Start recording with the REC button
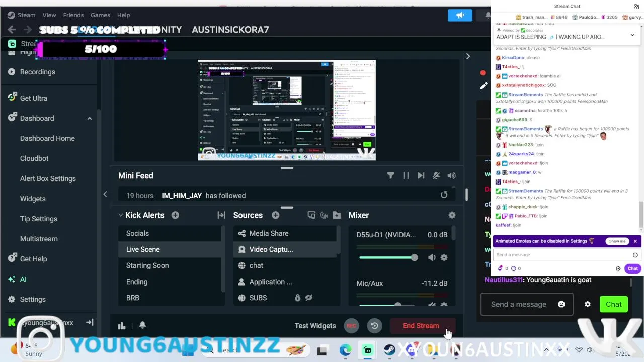 (x=351, y=326)
